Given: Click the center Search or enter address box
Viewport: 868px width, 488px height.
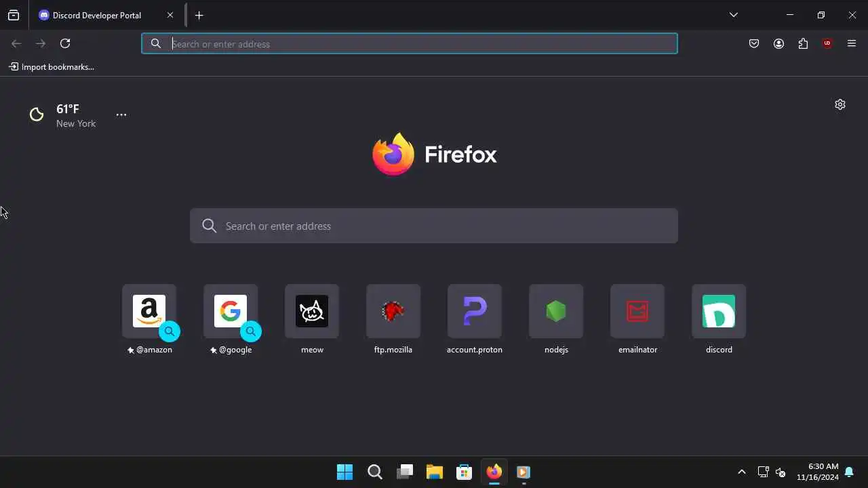Looking at the screenshot, I should coord(434,226).
